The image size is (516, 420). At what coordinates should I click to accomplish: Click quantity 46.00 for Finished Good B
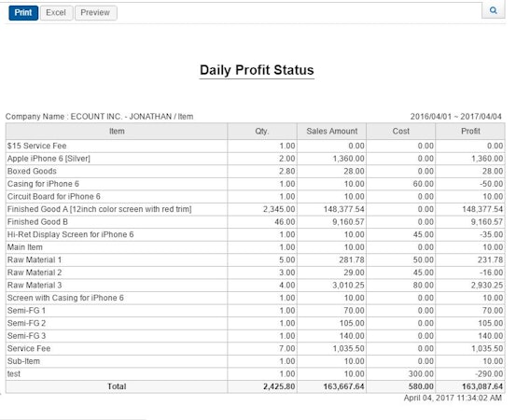[x=285, y=222]
